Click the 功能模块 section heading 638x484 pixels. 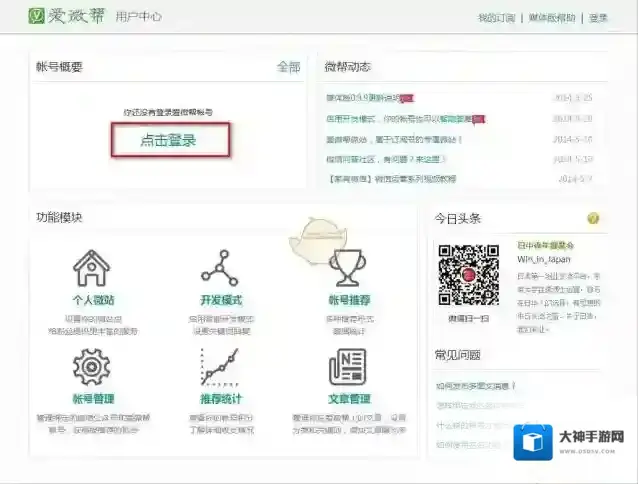tap(59, 218)
